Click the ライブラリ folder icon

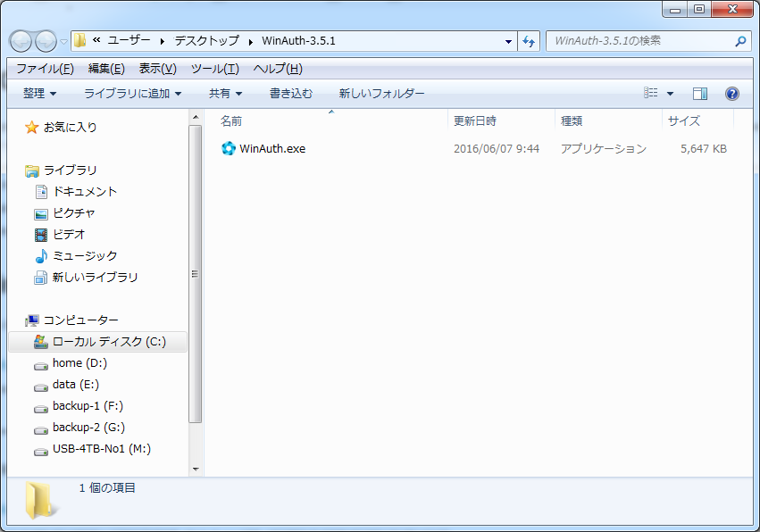[32, 170]
